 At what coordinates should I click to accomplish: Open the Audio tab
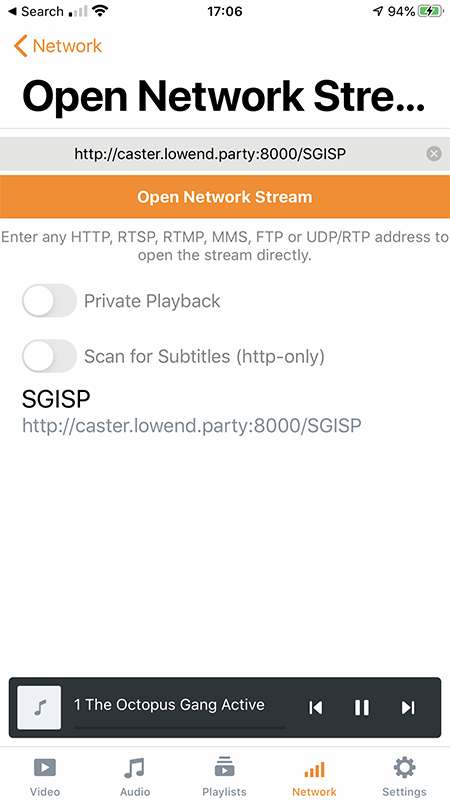click(135, 777)
